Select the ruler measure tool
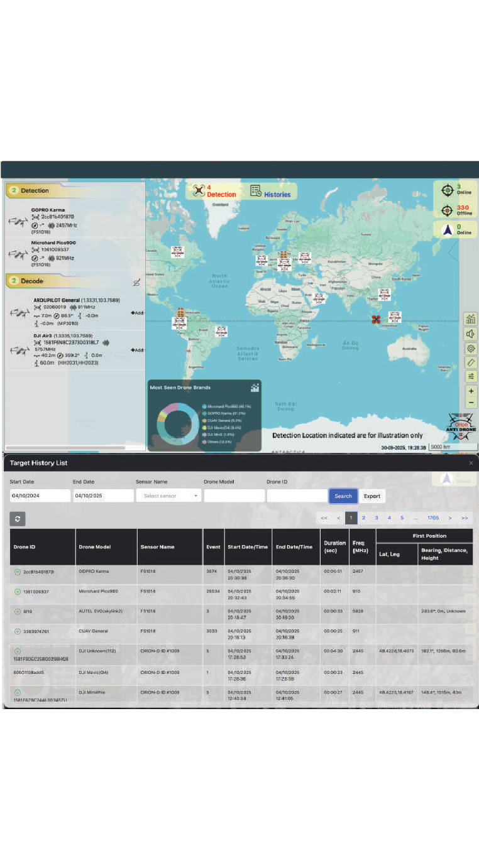Image resolution: width=479 pixels, height=868 pixels. click(x=471, y=362)
